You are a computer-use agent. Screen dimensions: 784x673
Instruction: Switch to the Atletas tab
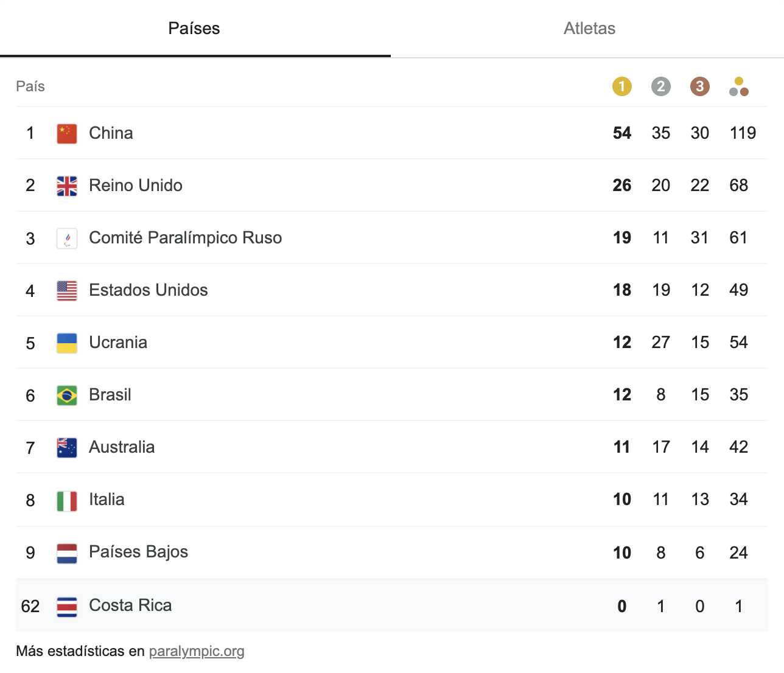pos(589,29)
